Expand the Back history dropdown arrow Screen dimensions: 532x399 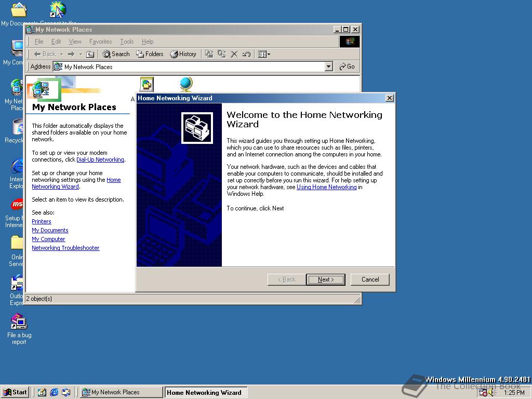click(61, 54)
